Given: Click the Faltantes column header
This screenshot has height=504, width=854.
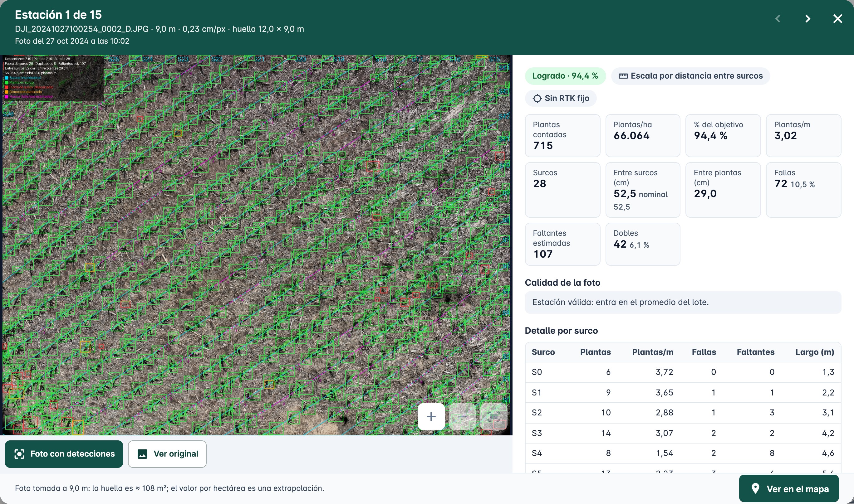Looking at the screenshot, I should [x=755, y=352].
